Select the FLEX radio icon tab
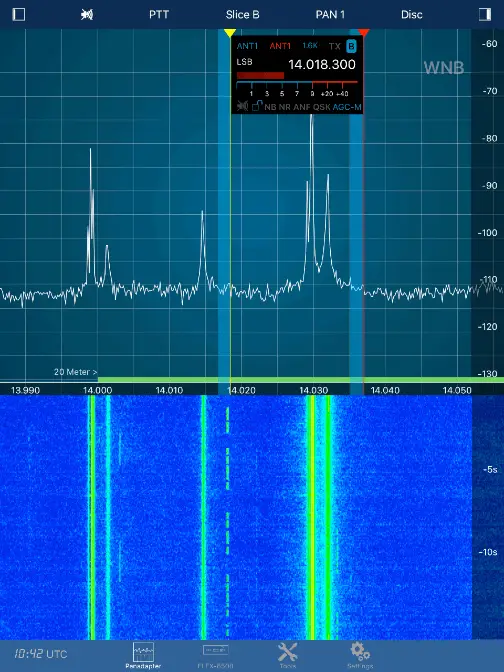Viewport: 504px width, 672px height. [216, 655]
